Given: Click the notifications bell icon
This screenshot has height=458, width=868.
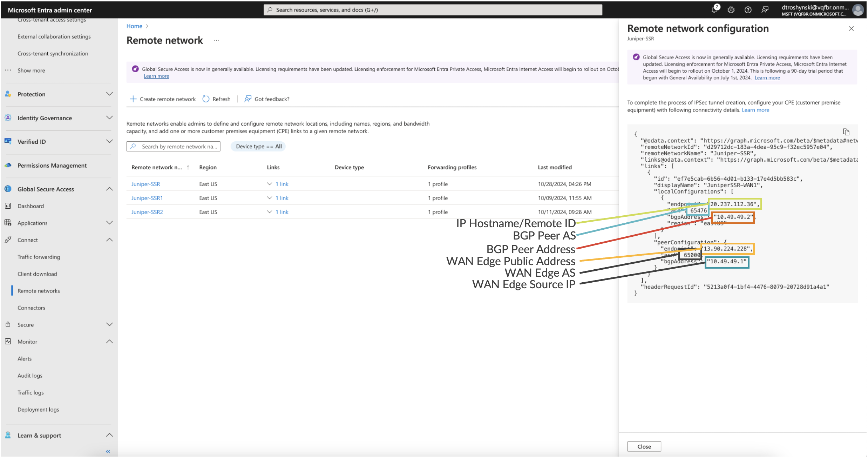Looking at the screenshot, I should (714, 10).
